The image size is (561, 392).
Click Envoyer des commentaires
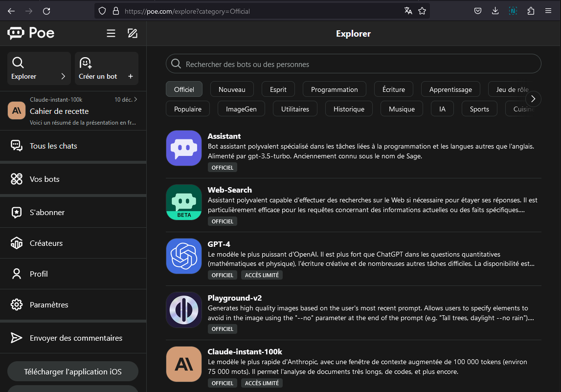point(73,338)
